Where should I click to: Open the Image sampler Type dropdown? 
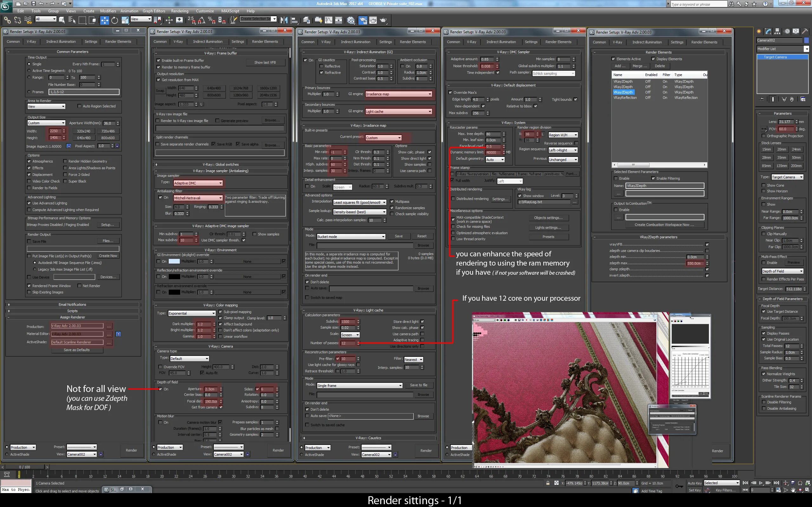198,183
